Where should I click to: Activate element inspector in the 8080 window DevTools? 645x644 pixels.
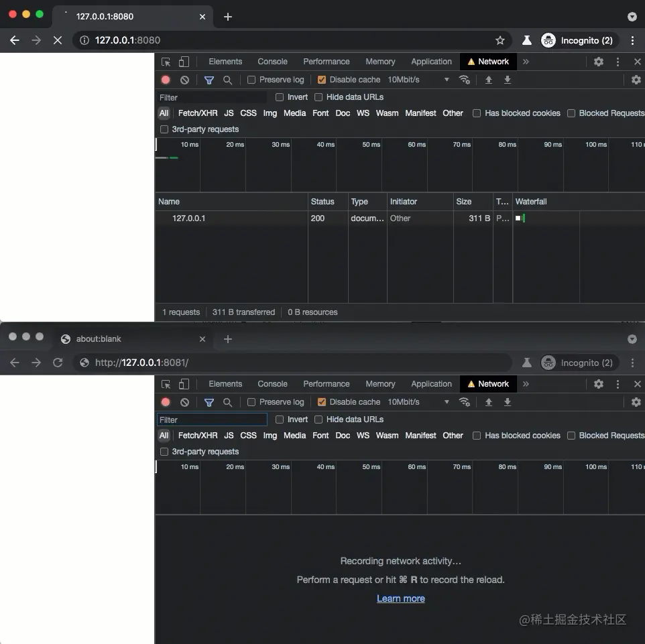click(x=166, y=62)
